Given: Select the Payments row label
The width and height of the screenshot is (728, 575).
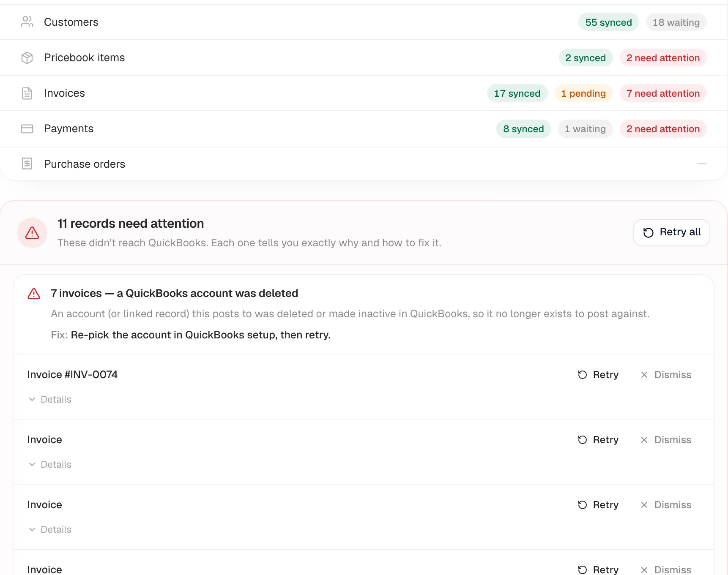Looking at the screenshot, I should click(68, 128).
